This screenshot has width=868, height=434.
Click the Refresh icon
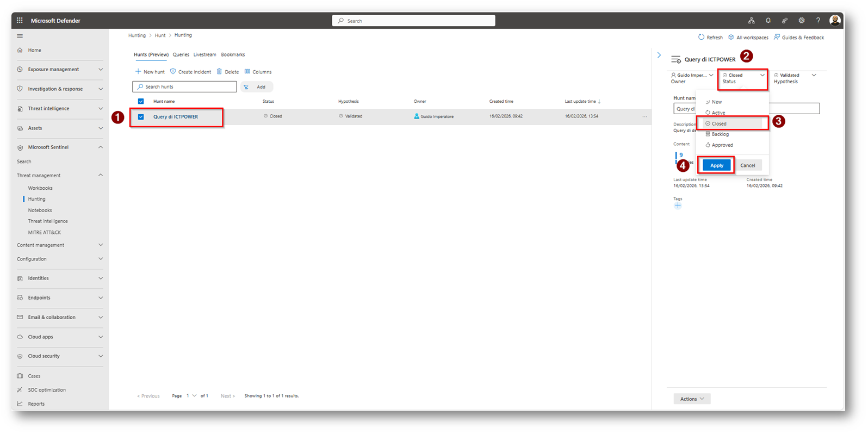pos(701,37)
